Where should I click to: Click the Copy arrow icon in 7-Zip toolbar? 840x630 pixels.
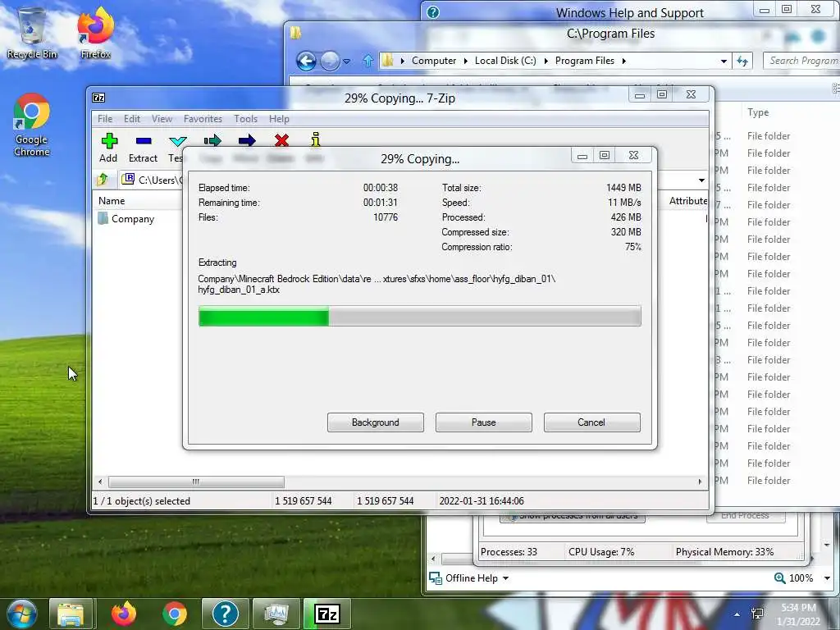212,141
